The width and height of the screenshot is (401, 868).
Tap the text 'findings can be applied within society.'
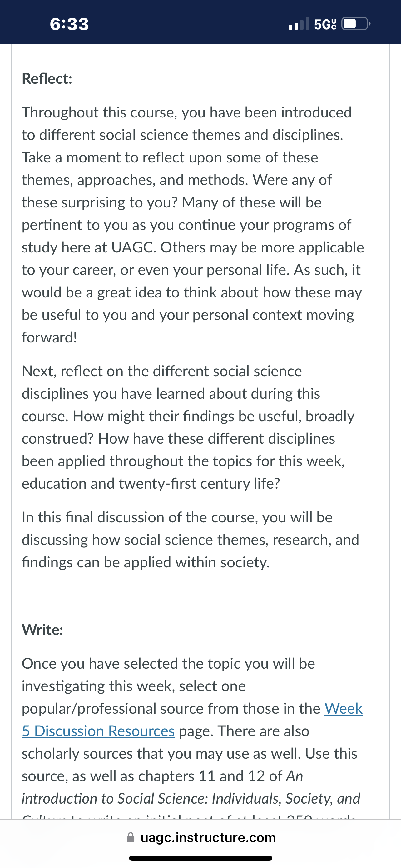146,562
